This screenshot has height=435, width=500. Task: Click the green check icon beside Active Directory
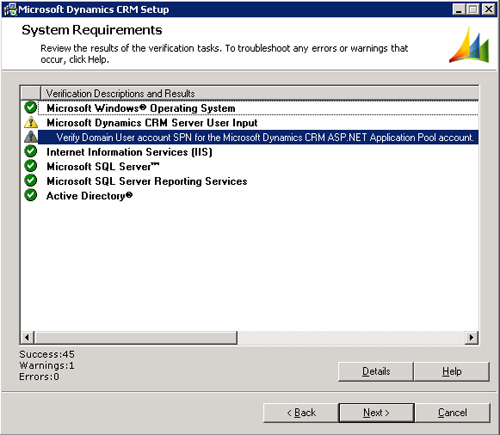31,195
